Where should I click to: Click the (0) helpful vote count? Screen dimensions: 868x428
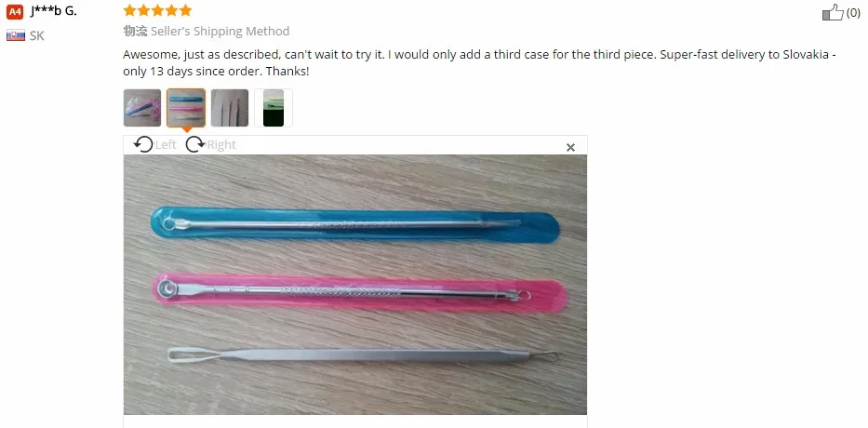(853, 13)
